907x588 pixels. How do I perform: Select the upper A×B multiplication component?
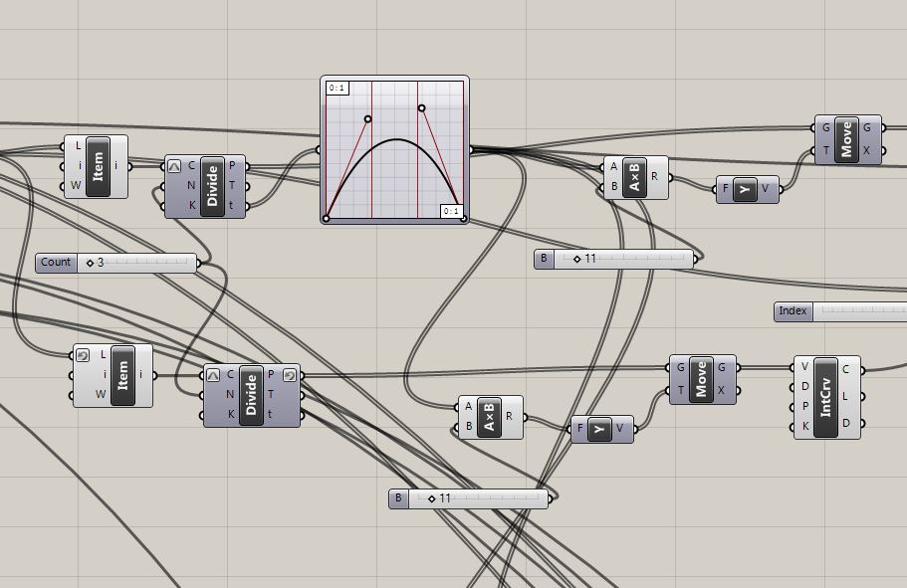pyautogui.click(x=634, y=177)
